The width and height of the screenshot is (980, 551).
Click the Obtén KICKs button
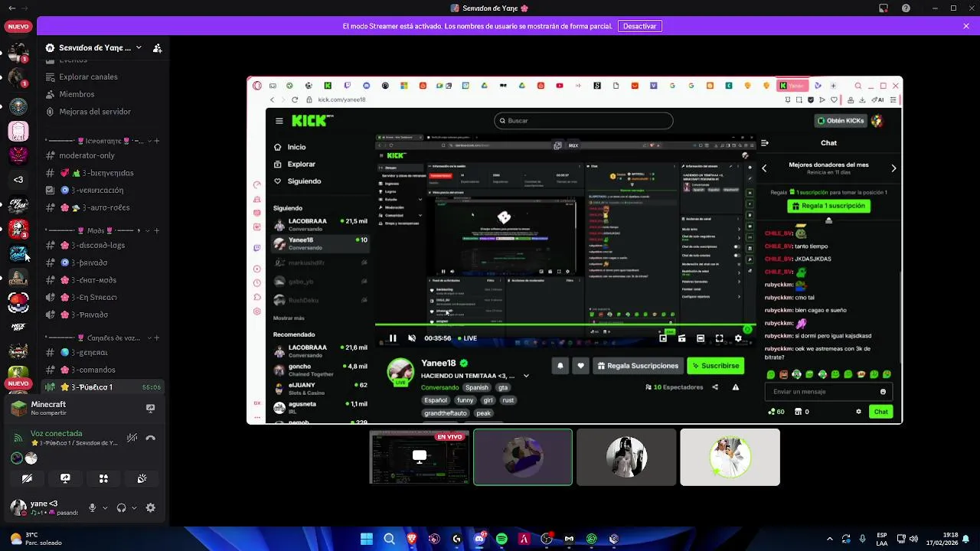841,121
